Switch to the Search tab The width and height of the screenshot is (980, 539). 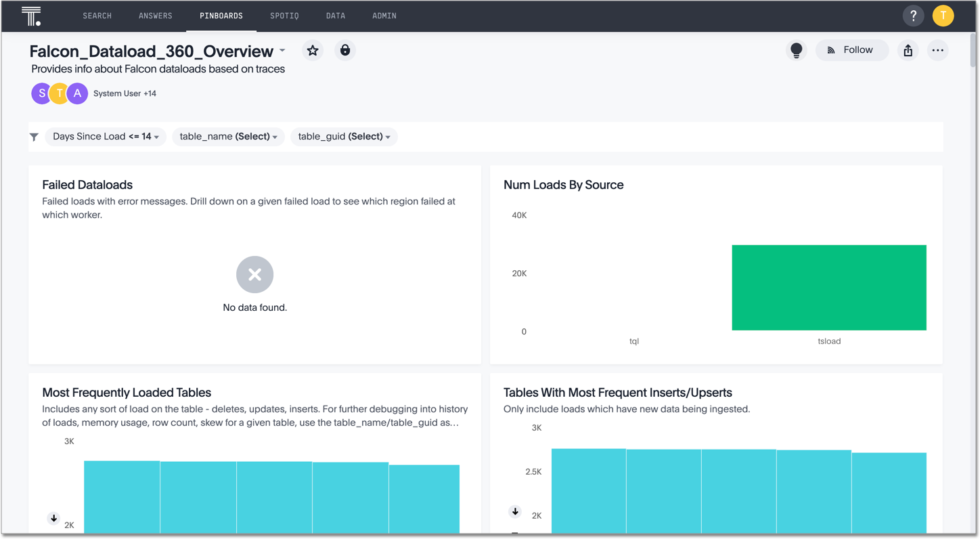click(x=97, y=16)
